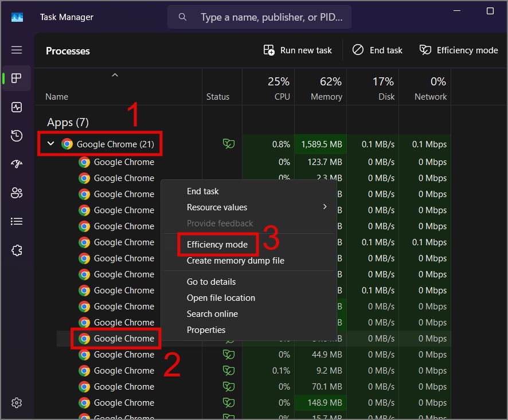Focus the name, publisher, or PID search box
The image size is (508, 420).
tap(259, 17)
